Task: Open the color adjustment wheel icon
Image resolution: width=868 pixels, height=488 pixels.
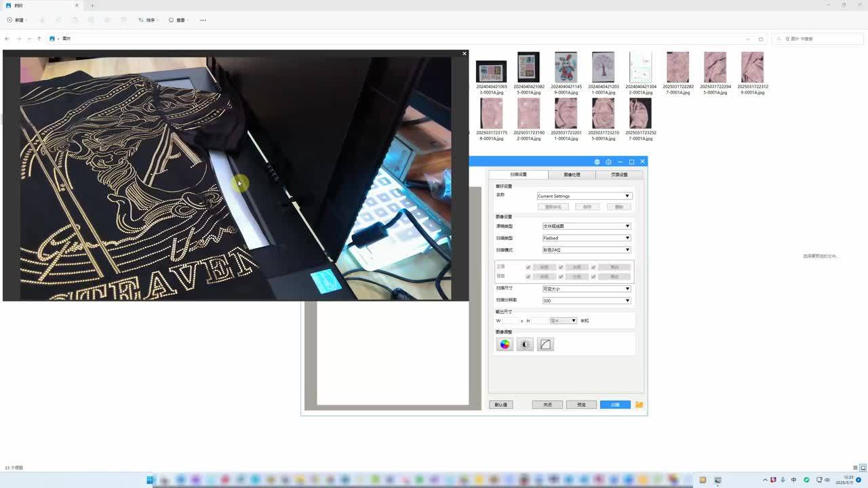Action: point(505,344)
